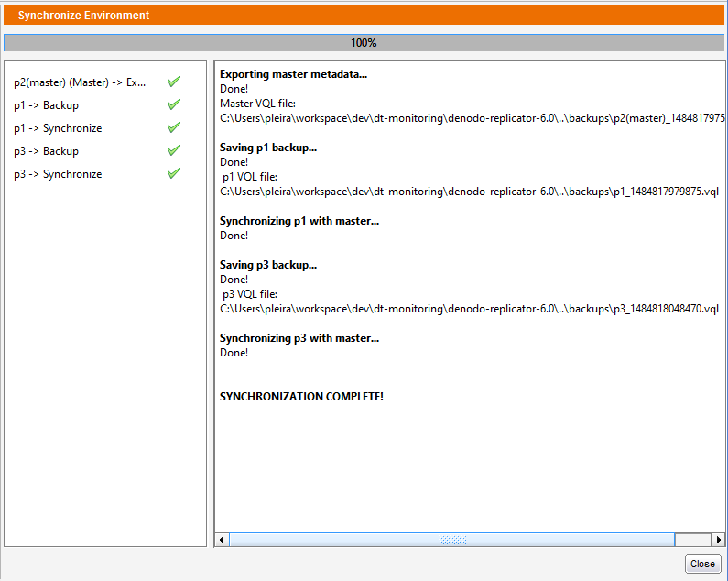Click 'Synchronizing p1 with master...' log heading

click(x=299, y=221)
